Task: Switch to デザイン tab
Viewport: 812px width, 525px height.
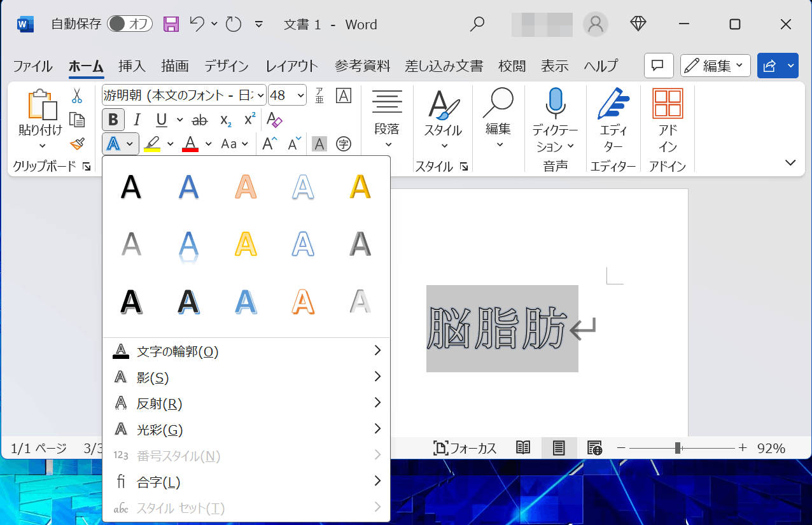Action: (226, 66)
